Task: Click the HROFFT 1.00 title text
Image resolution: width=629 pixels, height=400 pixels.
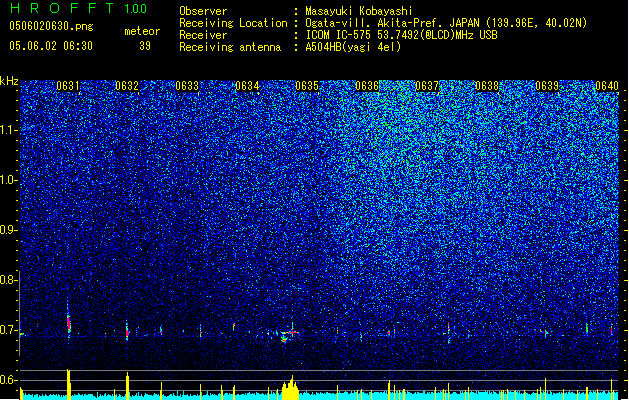Action: click(x=79, y=8)
